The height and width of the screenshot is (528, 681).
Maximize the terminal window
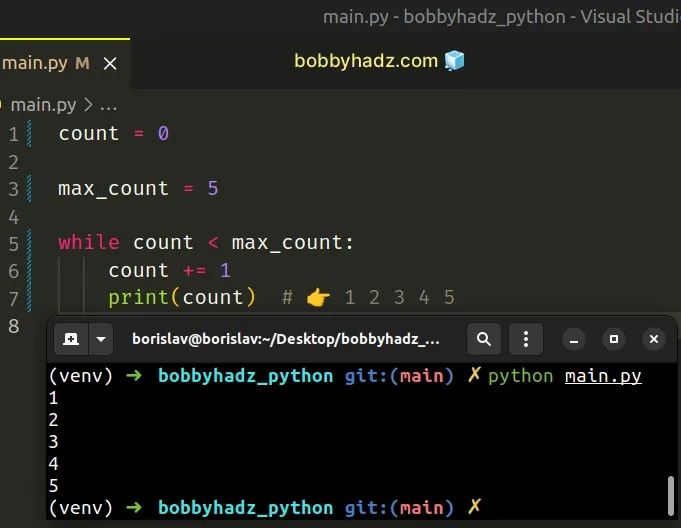[614, 339]
